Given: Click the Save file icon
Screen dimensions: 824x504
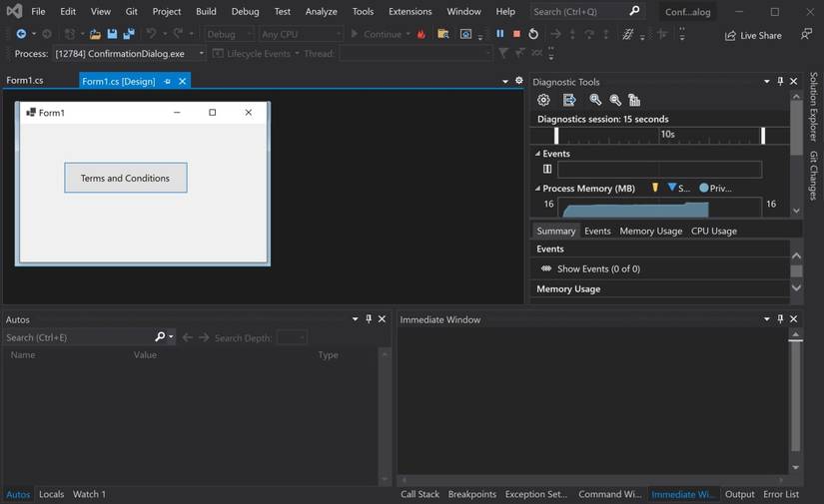Looking at the screenshot, I should (112, 34).
